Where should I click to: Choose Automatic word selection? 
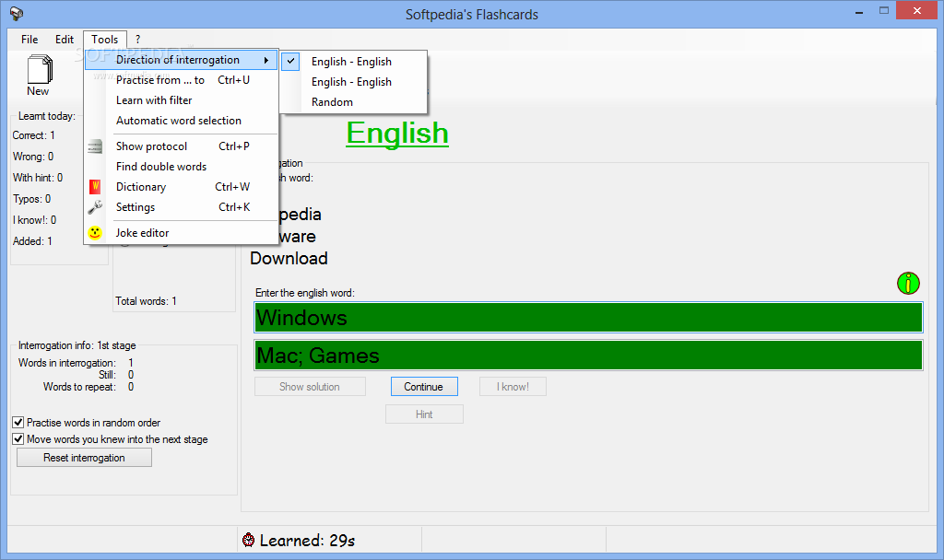click(182, 121)
